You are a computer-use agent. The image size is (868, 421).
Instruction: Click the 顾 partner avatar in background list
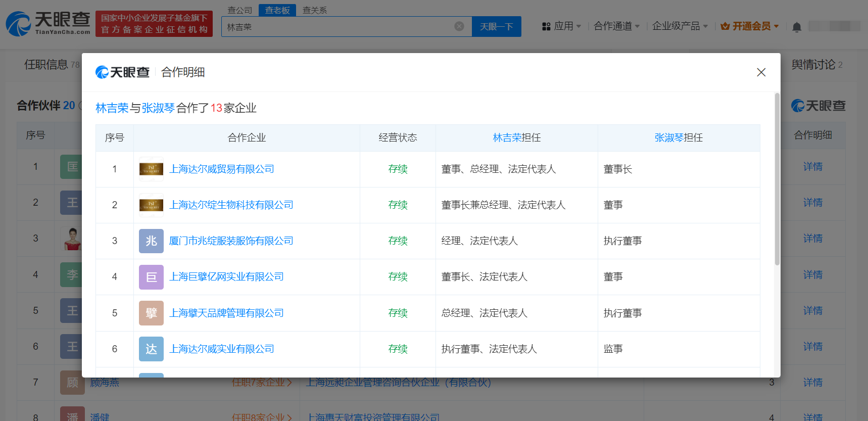[x=72, y=382]
